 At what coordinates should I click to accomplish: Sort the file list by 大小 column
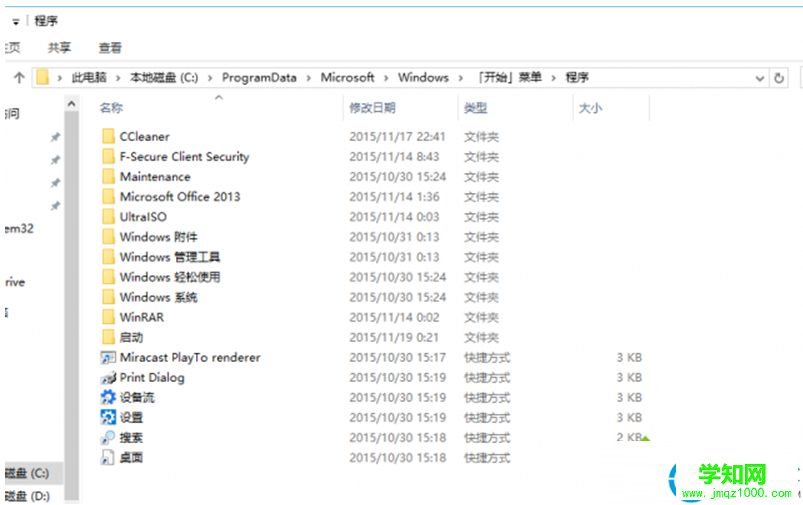(x=590, y=108)
